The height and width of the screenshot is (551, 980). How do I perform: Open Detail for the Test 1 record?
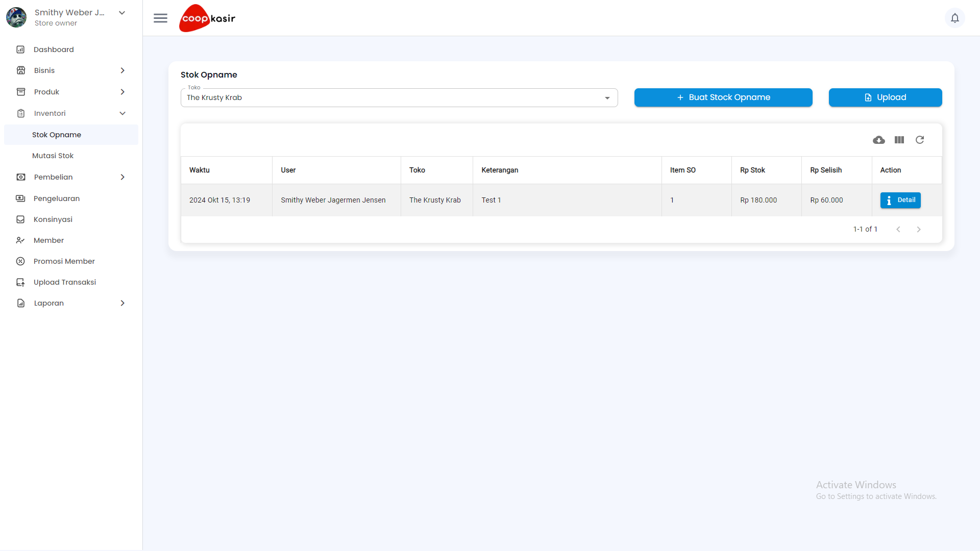900,200
